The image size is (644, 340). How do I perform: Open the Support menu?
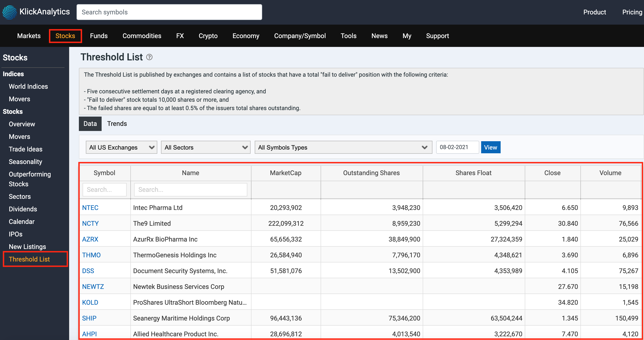[437, 36]
